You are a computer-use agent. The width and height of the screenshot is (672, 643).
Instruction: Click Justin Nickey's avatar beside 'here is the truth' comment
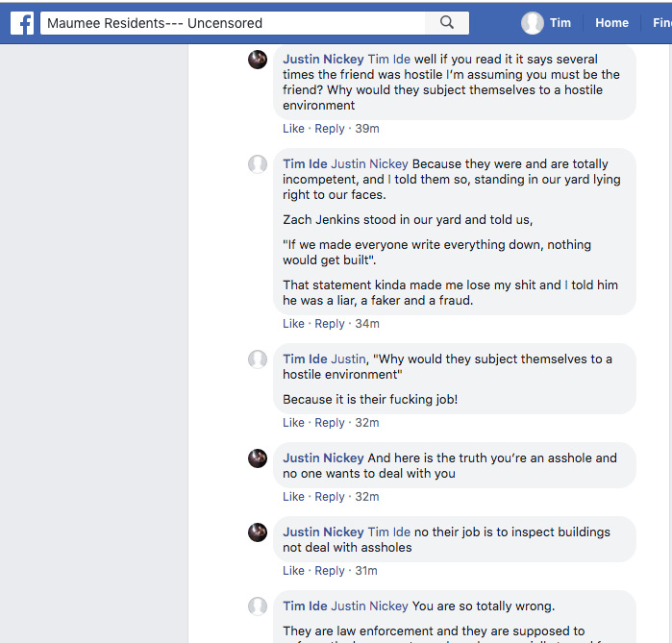click(x=258, y=458)
